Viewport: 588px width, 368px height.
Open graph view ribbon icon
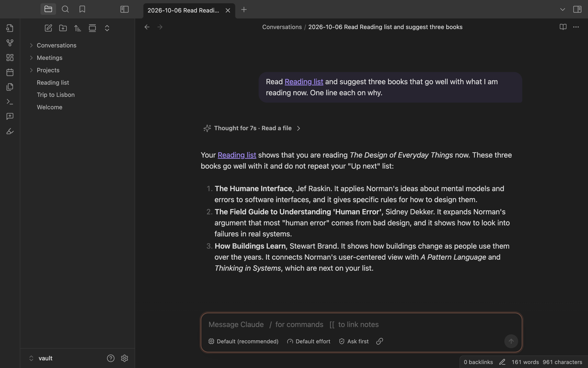point(10,43)
